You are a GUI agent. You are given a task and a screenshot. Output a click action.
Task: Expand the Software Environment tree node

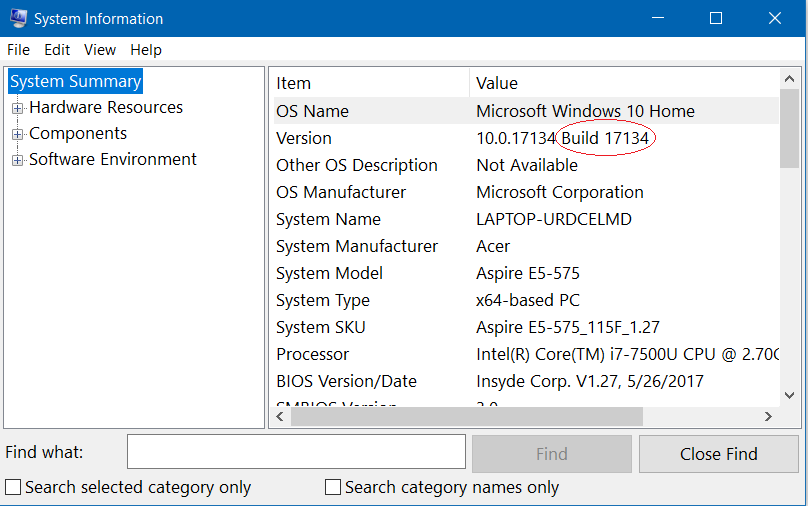click(17, 160)
